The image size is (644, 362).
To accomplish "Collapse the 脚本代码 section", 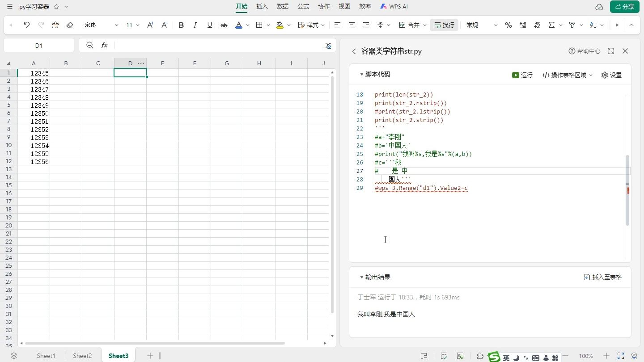I will click(x=362, y=74).
